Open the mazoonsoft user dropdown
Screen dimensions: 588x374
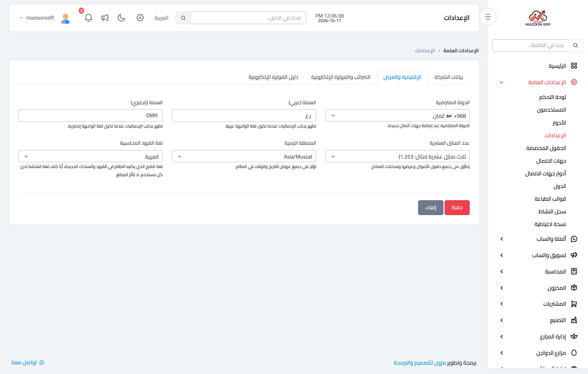(x=37, y=18)
